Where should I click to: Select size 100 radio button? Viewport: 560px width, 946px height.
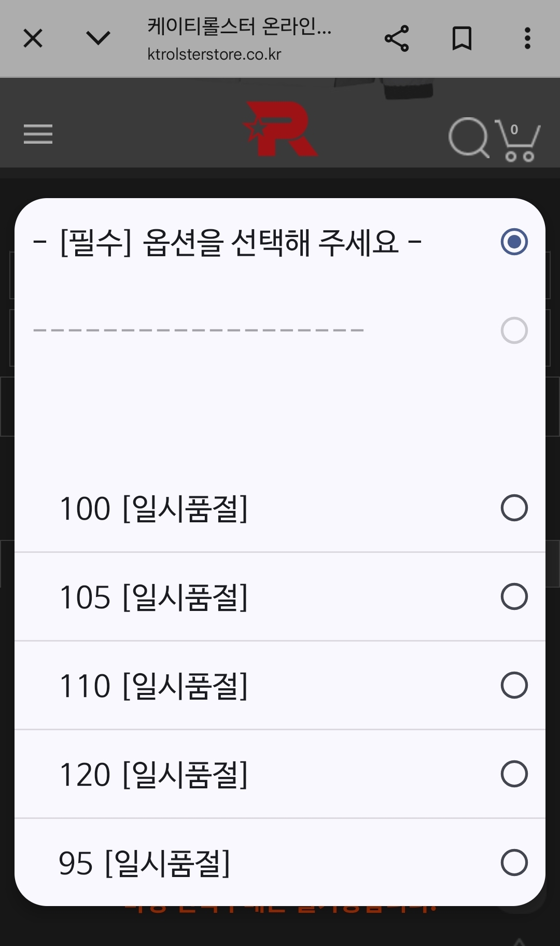514,508
